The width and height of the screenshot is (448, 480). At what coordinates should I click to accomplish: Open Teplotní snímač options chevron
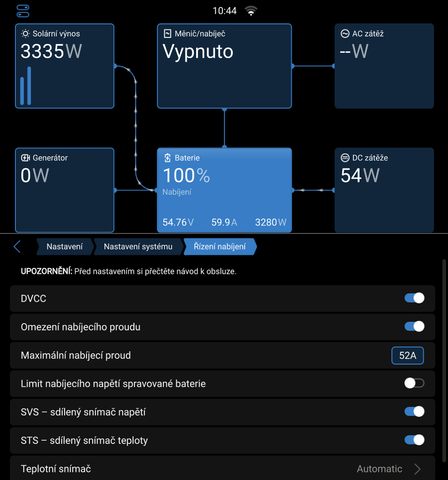[418, 469]
